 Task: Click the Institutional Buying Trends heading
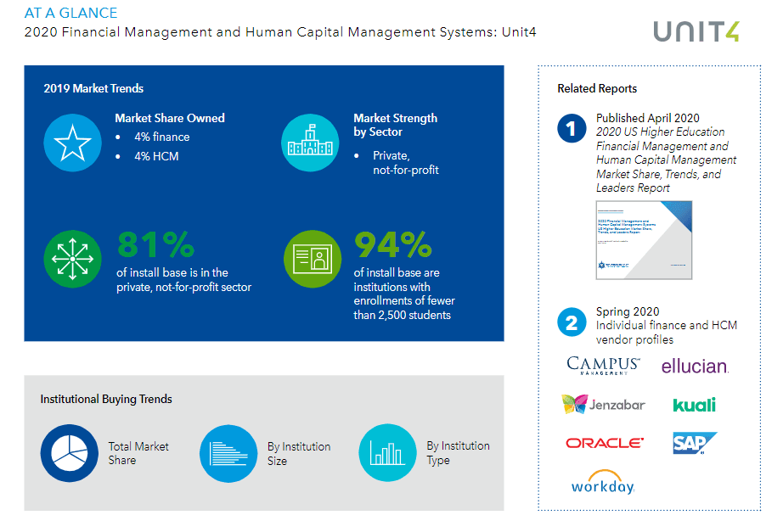coord(106,400)
